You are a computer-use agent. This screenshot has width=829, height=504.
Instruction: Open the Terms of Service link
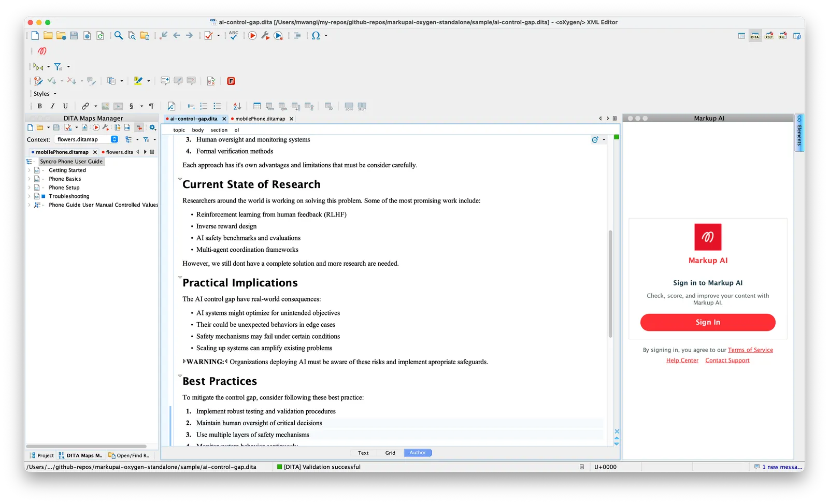click(750, 350)
